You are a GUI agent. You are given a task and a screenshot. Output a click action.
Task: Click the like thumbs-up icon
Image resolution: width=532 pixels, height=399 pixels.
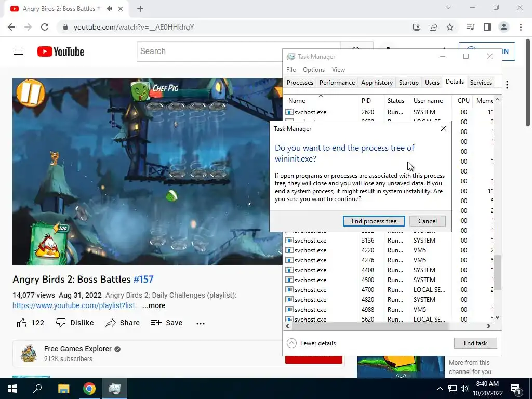[22, 323]
